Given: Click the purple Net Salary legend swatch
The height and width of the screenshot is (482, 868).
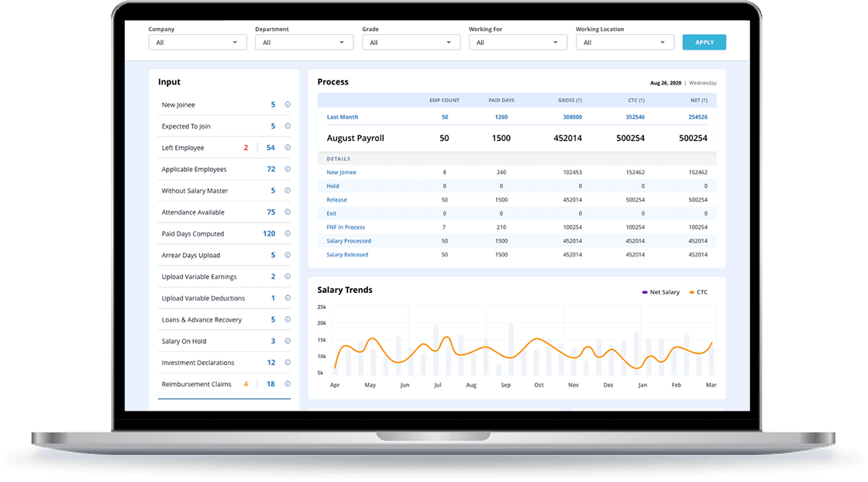Looking at the screenshot, I should 646,292.
